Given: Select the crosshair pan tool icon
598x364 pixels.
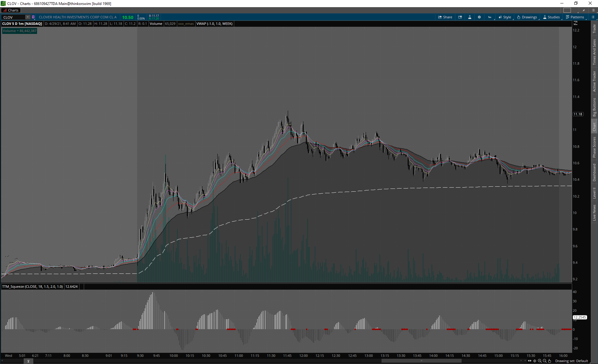Looking at the screenshot, I should (x=535, y=361).
